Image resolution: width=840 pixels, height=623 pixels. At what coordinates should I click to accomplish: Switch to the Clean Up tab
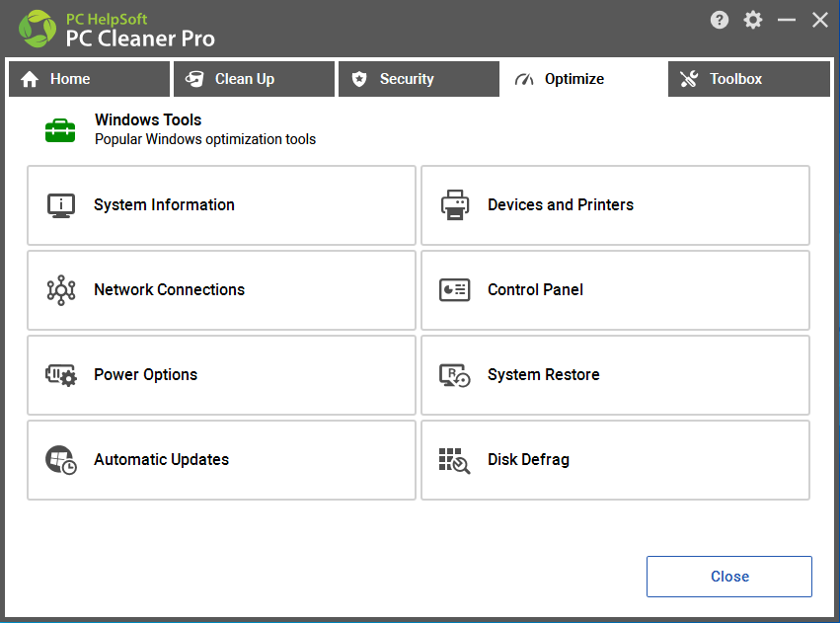tap(255, 79)
